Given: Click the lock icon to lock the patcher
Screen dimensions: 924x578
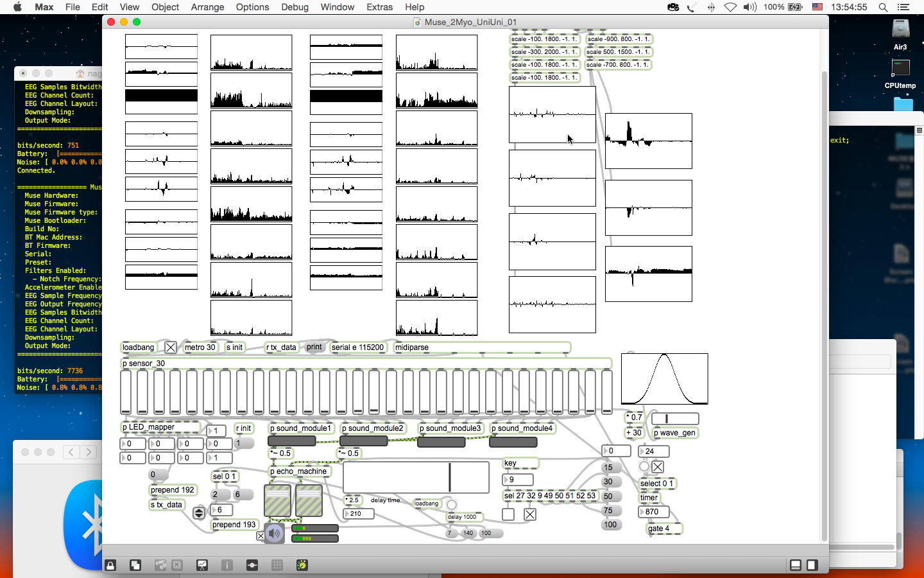Looking at the screenshot, I should click(110, 565).
